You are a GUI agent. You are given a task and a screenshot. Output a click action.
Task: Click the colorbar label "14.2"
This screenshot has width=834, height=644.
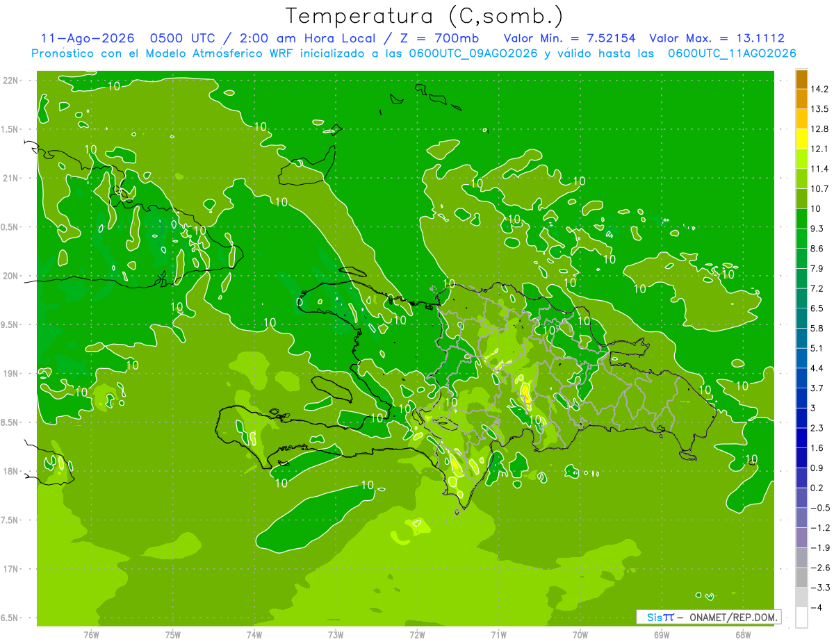[x=819, y=90]
